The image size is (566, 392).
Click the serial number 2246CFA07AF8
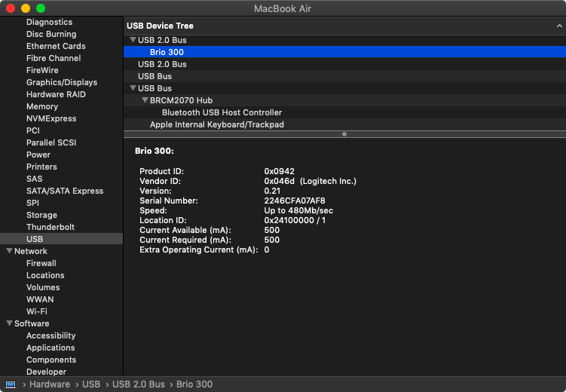[295, 201]
